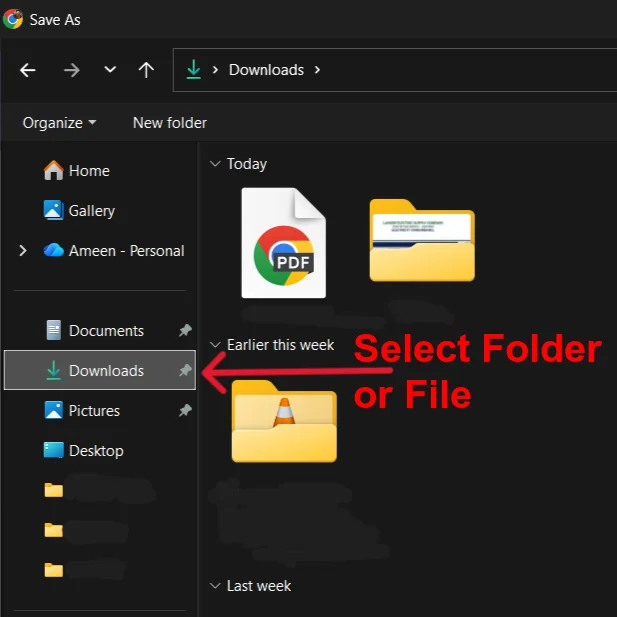Open Gallery in the sidebar
The height and width of the screenshot is (617, 617).
[79, 211]
